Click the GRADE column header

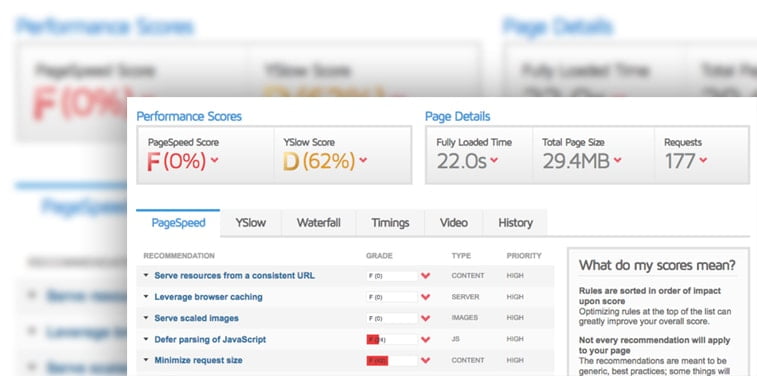click(x=379, y=256)
